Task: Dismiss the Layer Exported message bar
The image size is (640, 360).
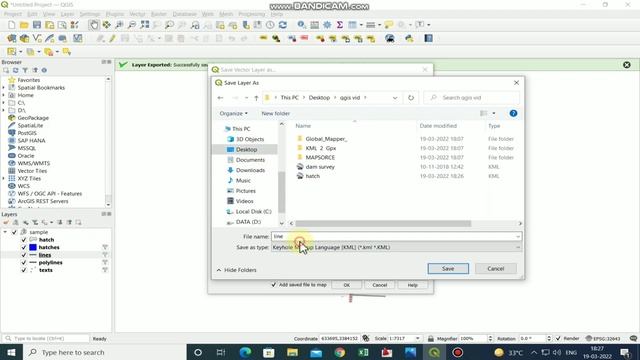Action: pyautogui.click(x=627, y=65)
